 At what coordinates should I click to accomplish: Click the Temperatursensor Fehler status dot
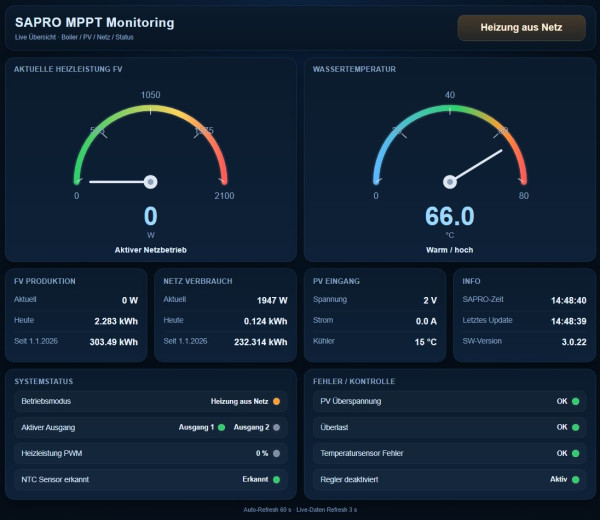(x=576, y=453)
